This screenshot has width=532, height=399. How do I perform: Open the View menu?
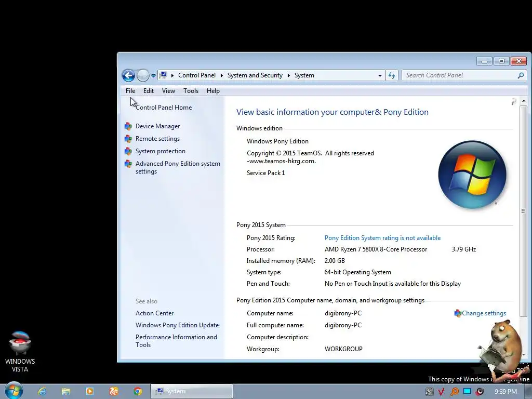coord(168,91)
